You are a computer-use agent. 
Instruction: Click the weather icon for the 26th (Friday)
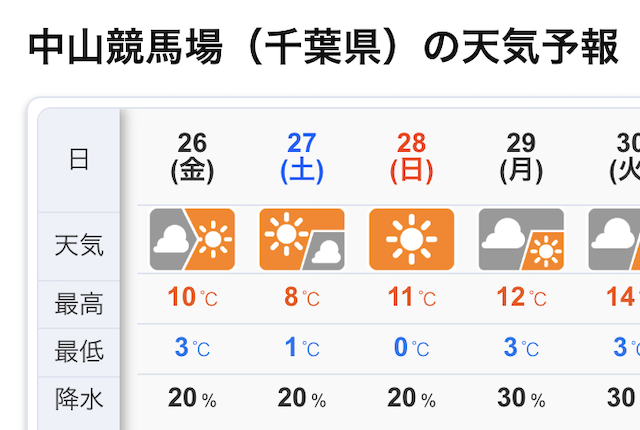coord(192,239)
